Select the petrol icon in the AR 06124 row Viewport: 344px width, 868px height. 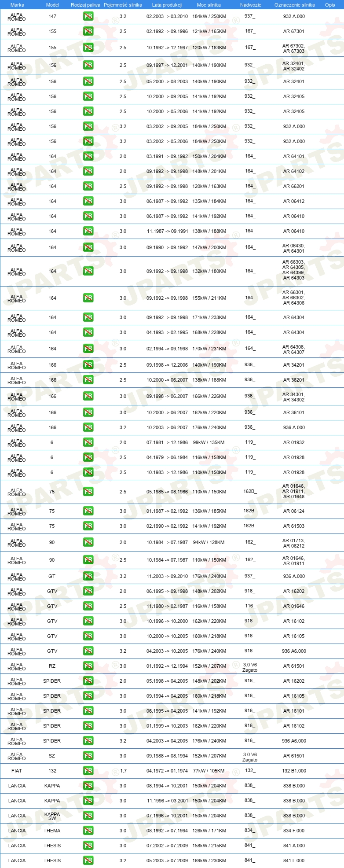(x=88, y=511)
